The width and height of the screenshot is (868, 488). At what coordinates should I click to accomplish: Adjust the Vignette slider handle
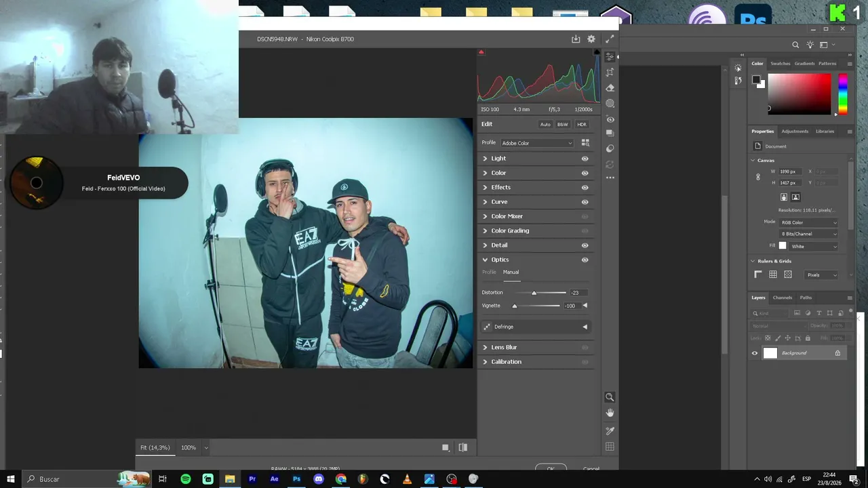pyautogui.click(x=515, y=306)
